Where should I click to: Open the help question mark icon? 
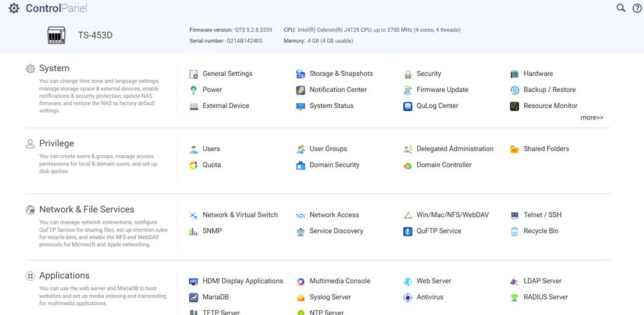click(x=637, y=8)
